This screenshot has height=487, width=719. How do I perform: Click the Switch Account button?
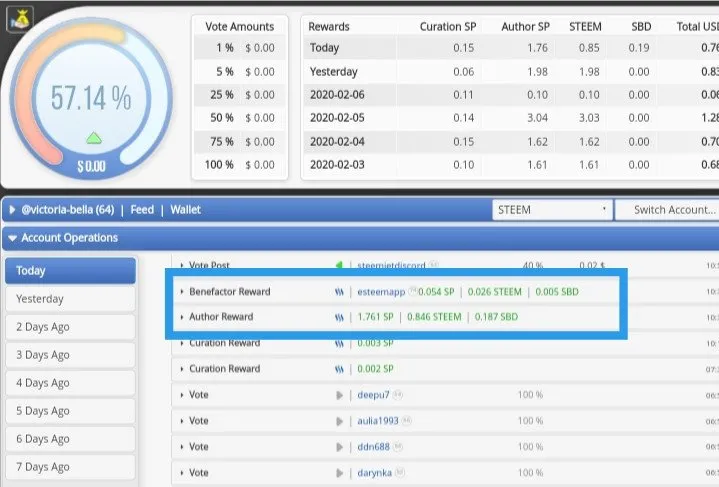click(668, 210)
